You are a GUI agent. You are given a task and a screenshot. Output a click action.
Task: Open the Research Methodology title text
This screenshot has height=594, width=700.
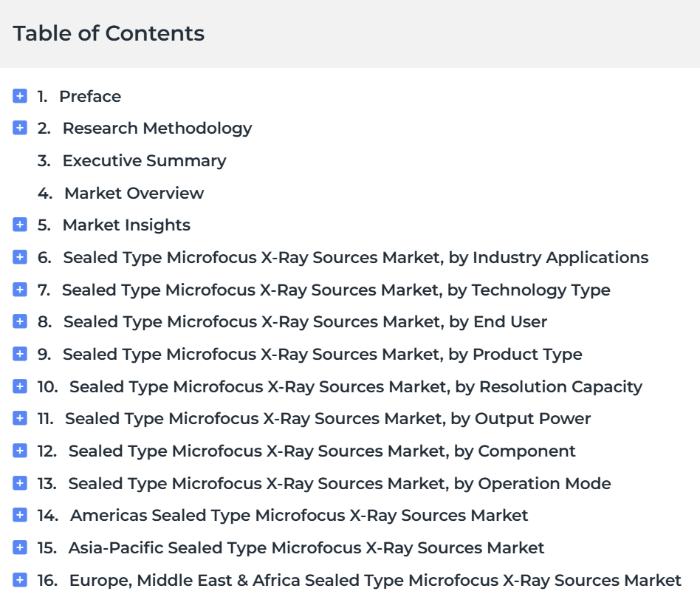(x=157, y=129)
